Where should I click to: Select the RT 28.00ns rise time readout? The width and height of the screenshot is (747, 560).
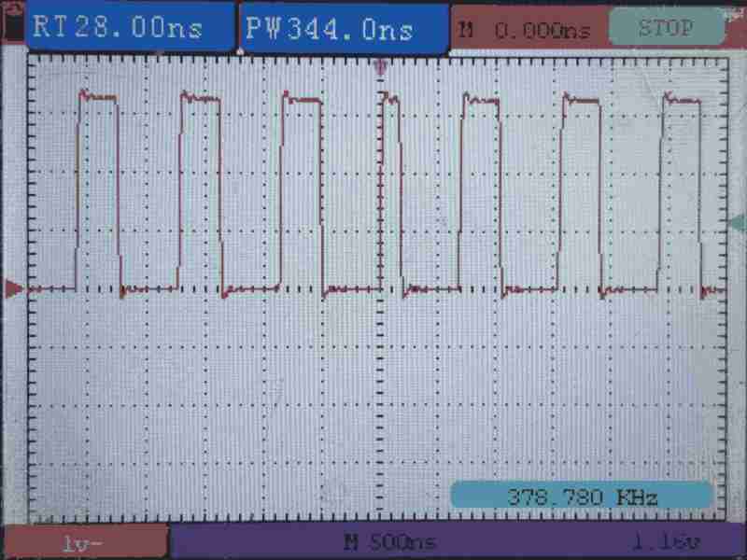118,27
